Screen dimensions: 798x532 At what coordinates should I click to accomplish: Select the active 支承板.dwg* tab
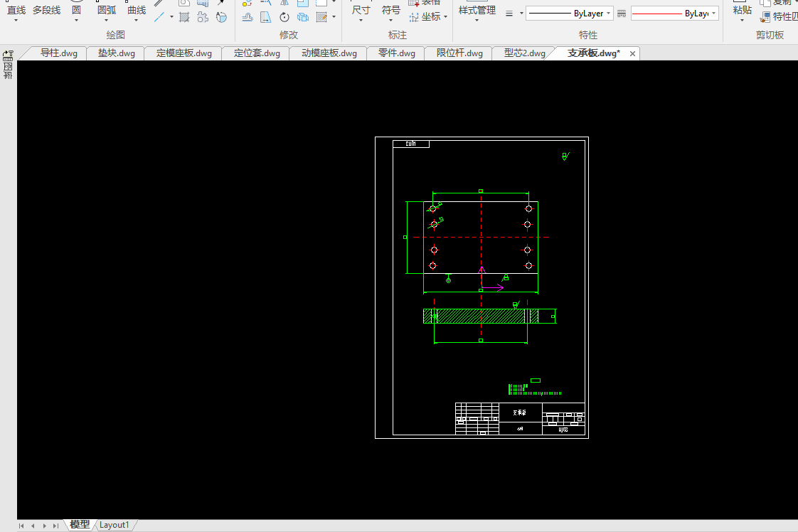593,53
